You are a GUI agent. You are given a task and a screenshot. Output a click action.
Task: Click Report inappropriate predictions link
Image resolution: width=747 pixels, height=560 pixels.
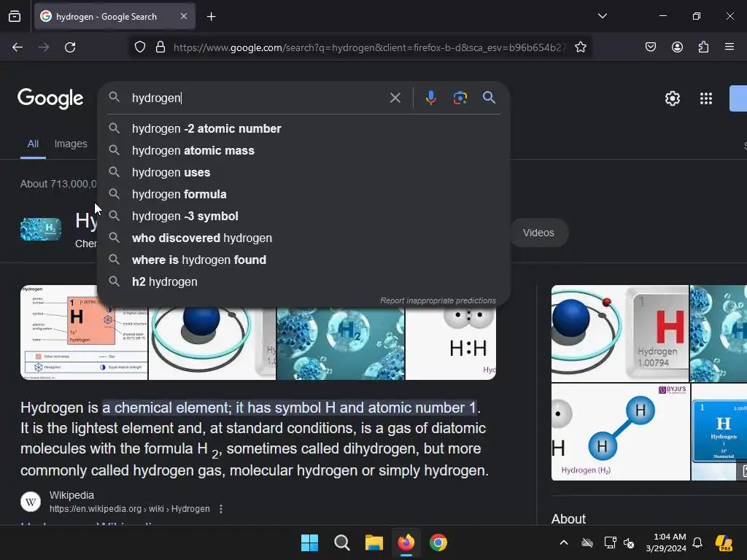pyautogui.click(x=438, y=300)
